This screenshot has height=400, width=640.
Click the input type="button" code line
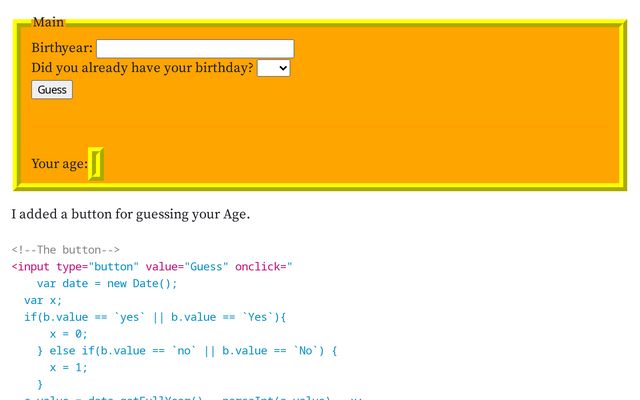tap(150, 266)
